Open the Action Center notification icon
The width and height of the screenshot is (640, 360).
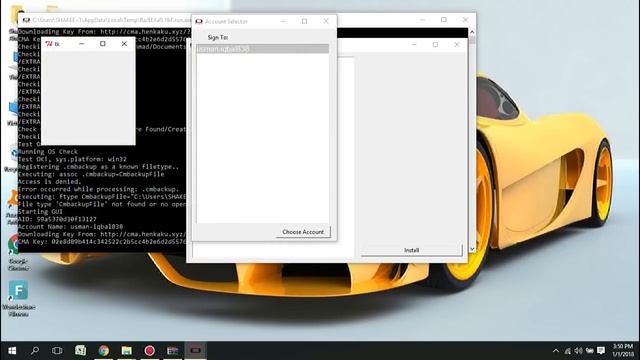[601, 351]
